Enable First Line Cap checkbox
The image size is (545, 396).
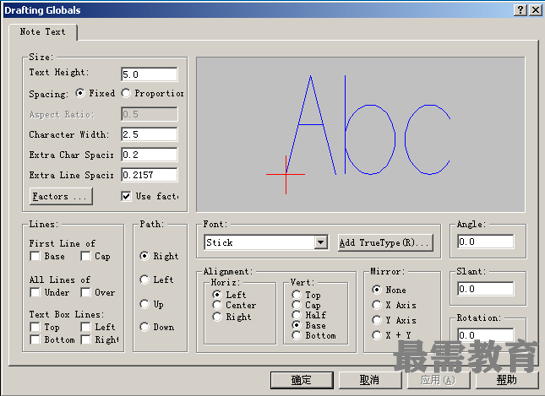[85, 257]
